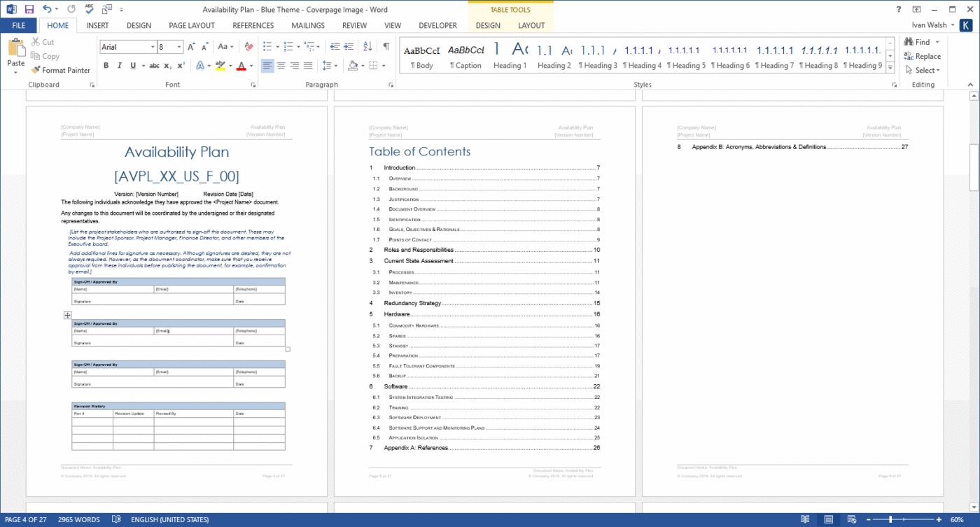This screenshot has height=527, width=980.
Task: Toggle Show/Hide paragraph marks
Action: (x=386, y=46)
